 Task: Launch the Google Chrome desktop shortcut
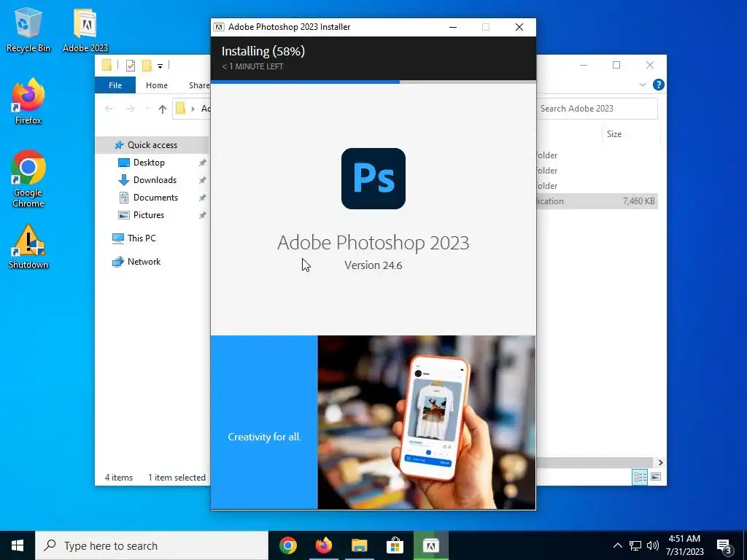pyautogui.click(x=28, y=179)
